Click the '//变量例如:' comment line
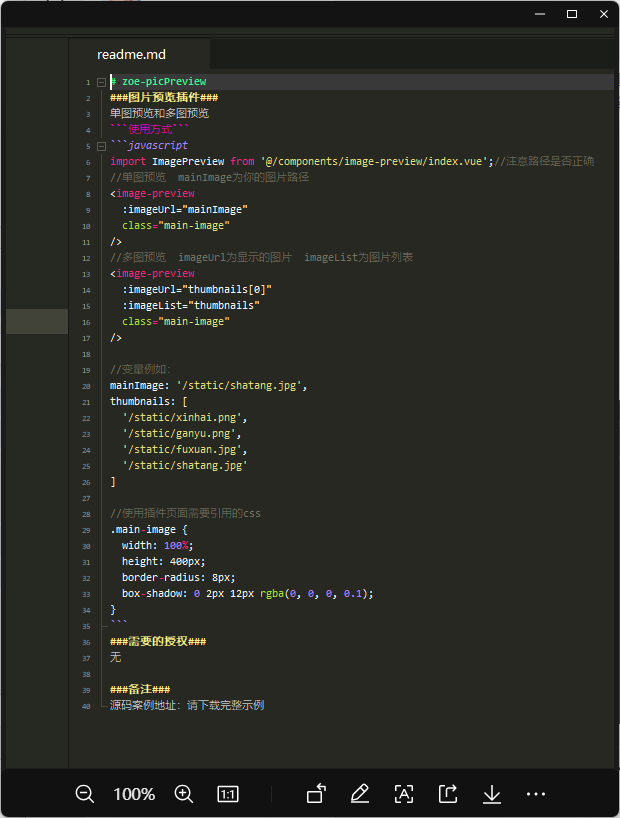The height and width of the screenshot is (818, 620). [x=140, y=369]
